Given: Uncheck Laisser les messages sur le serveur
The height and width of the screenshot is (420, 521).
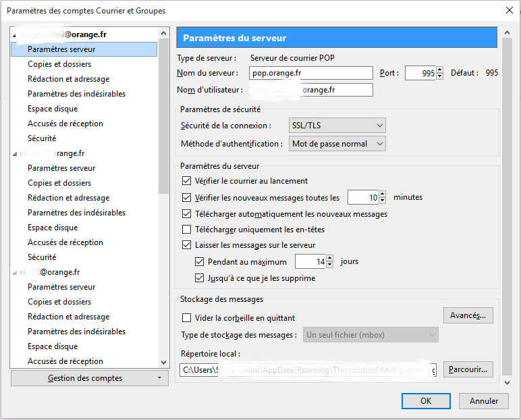Looking at the screenshot, I should 187,245.
